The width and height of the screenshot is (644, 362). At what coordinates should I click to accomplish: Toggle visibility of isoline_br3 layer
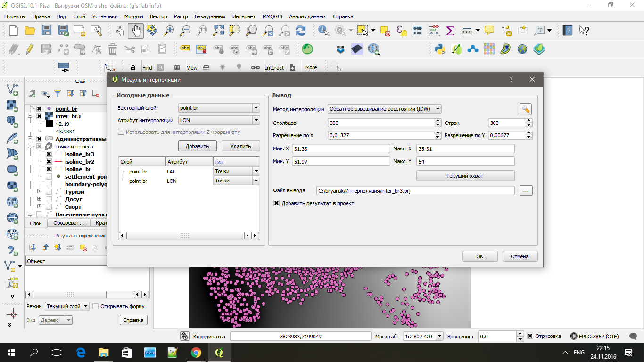[49, 154]
